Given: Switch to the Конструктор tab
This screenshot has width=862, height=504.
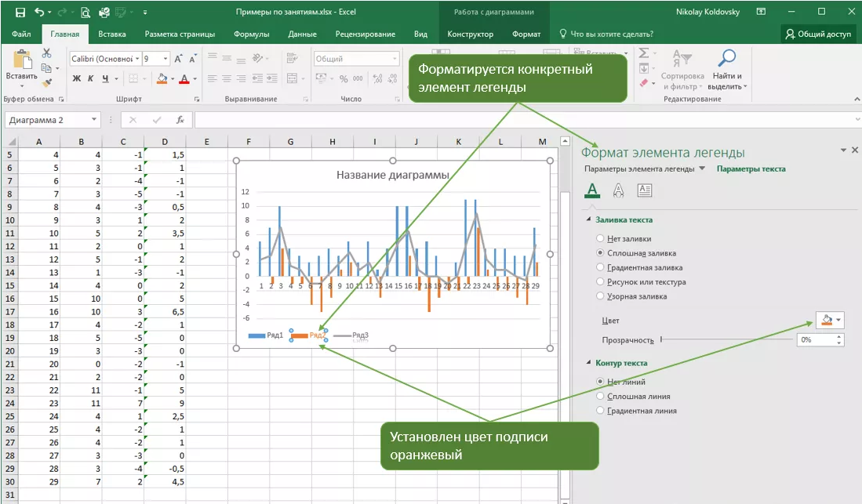Looking at the screenshot, I should [470, 34].
